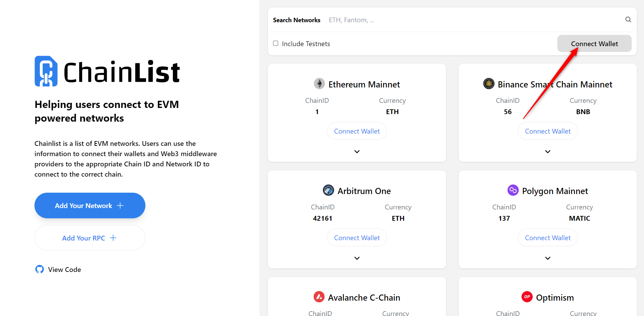Click the Arbitrum One logo icon

(328, 190)
